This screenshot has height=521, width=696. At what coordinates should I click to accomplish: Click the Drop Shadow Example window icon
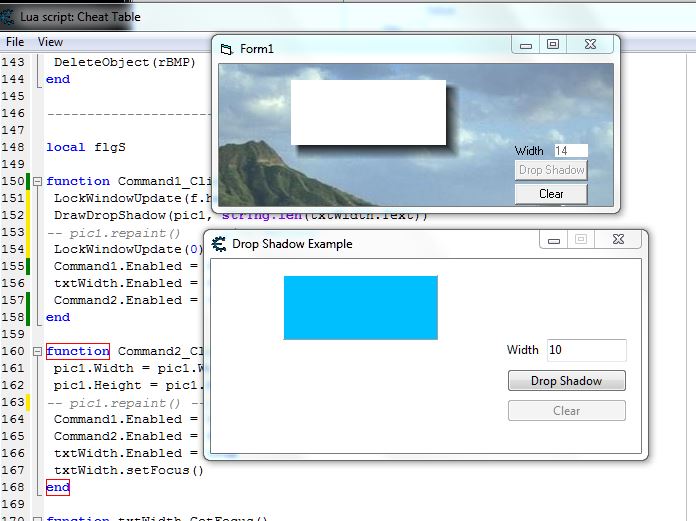(218, 243)
